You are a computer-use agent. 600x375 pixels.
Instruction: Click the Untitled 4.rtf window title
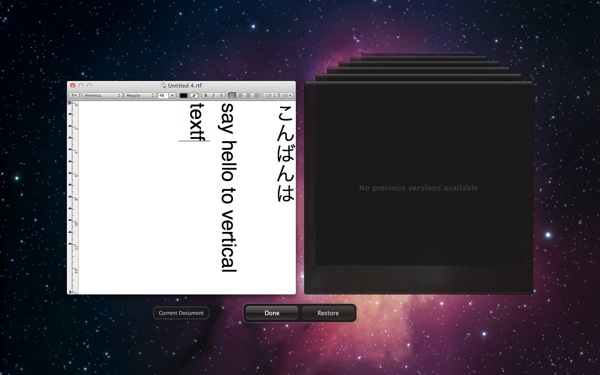click(185, 86)
